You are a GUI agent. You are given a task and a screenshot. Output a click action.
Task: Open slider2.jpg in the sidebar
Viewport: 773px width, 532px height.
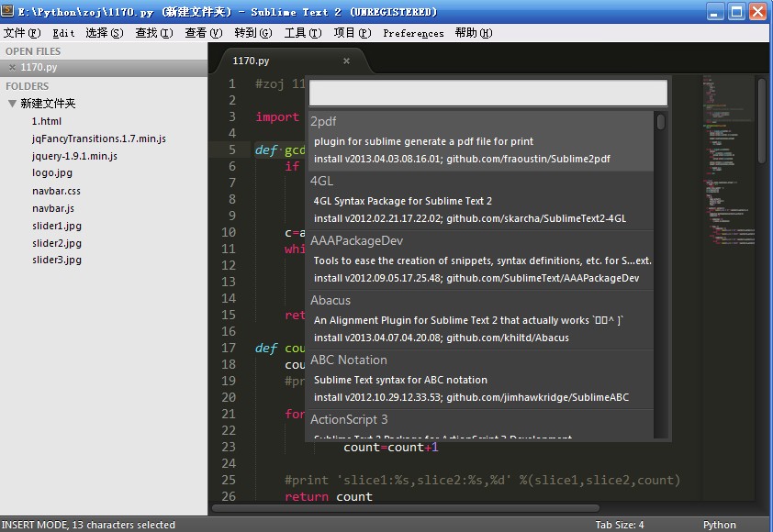click(57, 243)
